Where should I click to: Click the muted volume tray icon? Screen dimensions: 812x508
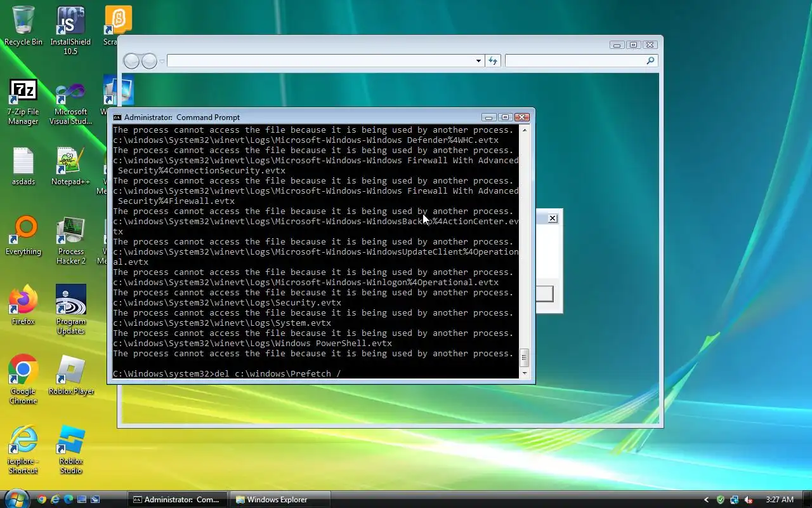pyautogui.click(x=749, y=500)
